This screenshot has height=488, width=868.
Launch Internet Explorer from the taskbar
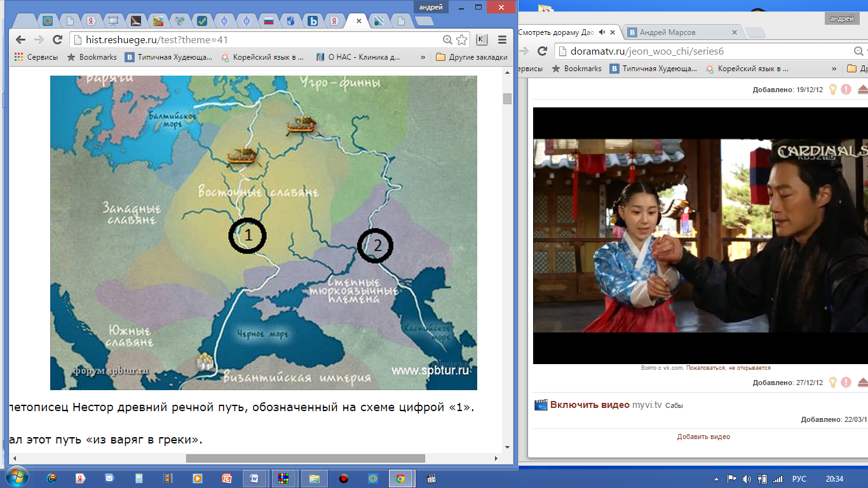[52, 478]
